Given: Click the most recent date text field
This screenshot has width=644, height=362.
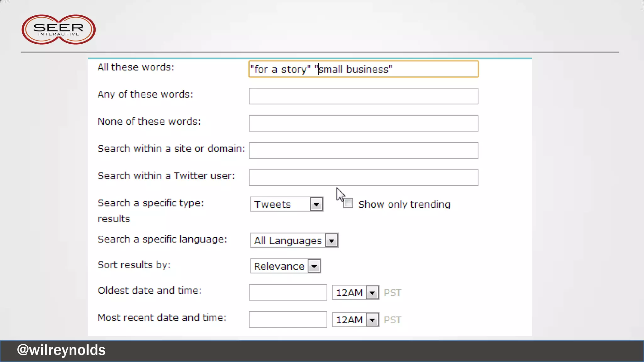Looking at the screenshot, I should tap(288, 320).
